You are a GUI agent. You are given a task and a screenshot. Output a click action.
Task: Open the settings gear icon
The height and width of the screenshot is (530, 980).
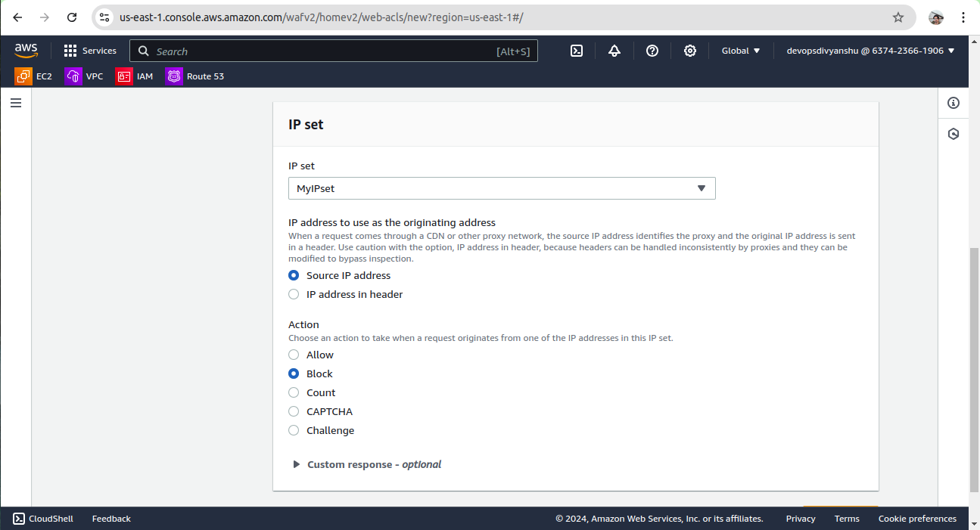click(690, 51)
